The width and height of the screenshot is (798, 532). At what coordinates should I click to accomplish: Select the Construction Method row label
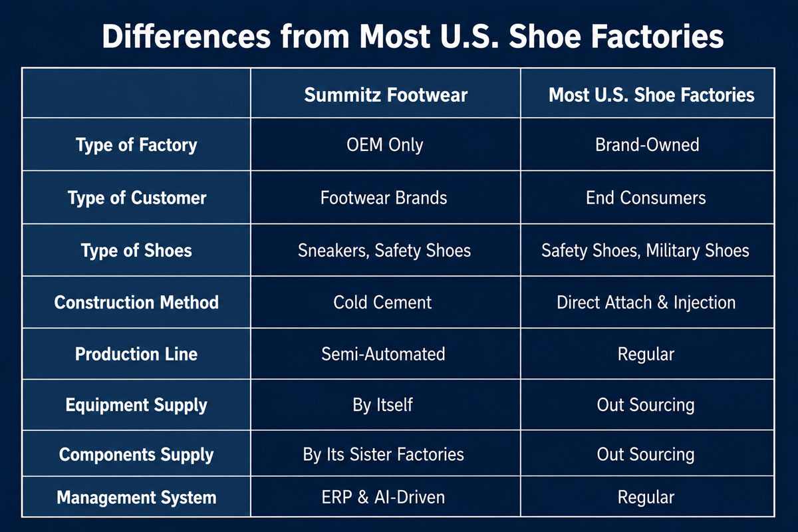point(136,302)
